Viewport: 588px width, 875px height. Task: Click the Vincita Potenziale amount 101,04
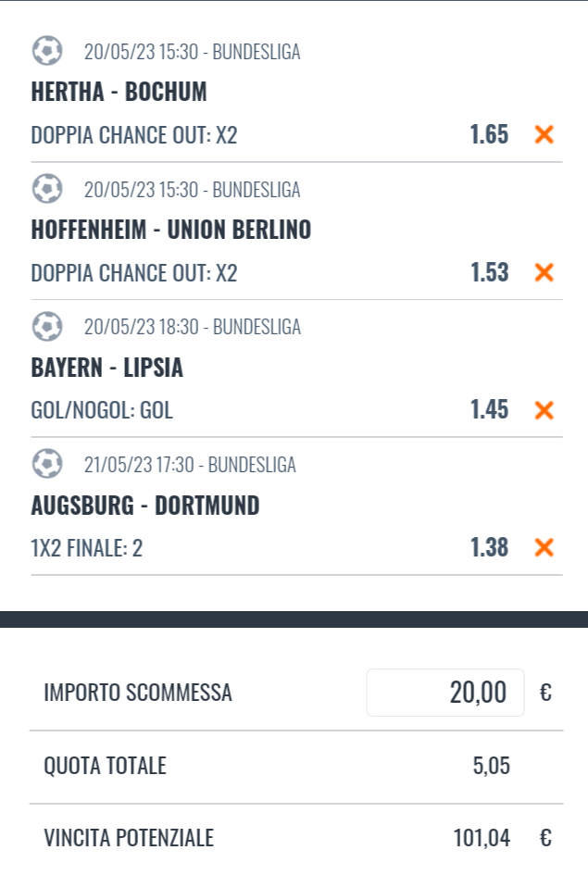[x=482, y=839]
